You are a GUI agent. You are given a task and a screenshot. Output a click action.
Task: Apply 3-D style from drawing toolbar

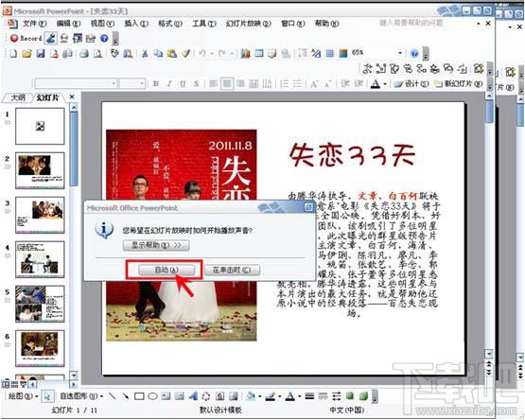[363, 396]
